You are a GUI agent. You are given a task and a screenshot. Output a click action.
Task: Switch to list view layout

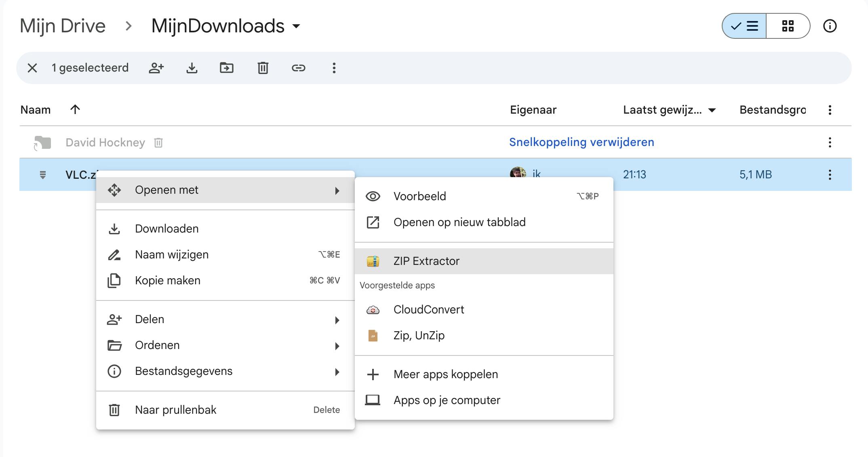744,26
